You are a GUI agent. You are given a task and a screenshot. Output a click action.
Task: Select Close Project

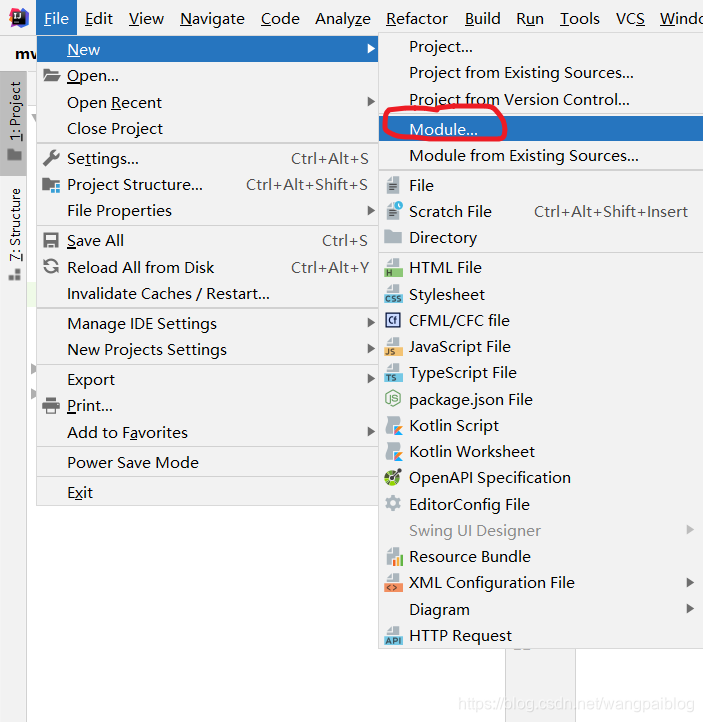click(x=207, y=128)
